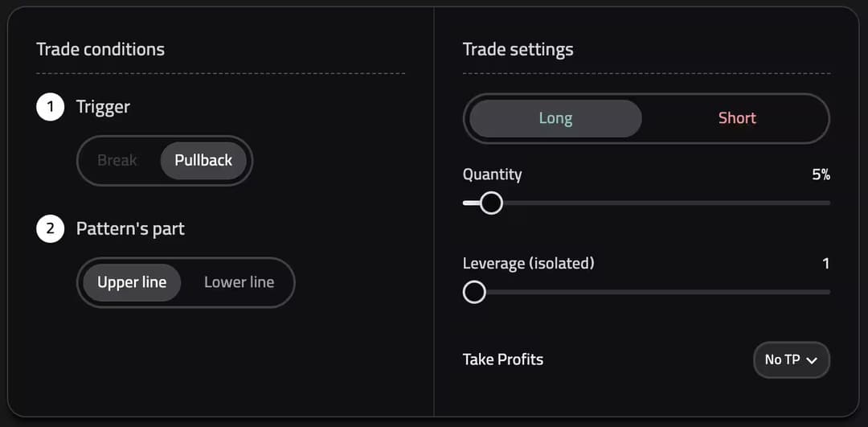Image resolution: width=868 pixels, height=427 pixels.
Task: Click the step 2 number badge
Action: tap(50, 229)
